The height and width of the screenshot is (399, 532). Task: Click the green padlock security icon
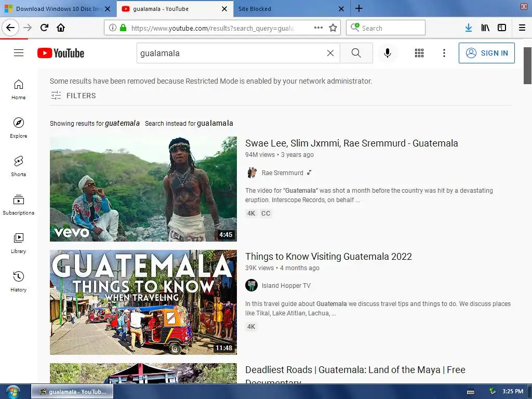pos(123,28)
